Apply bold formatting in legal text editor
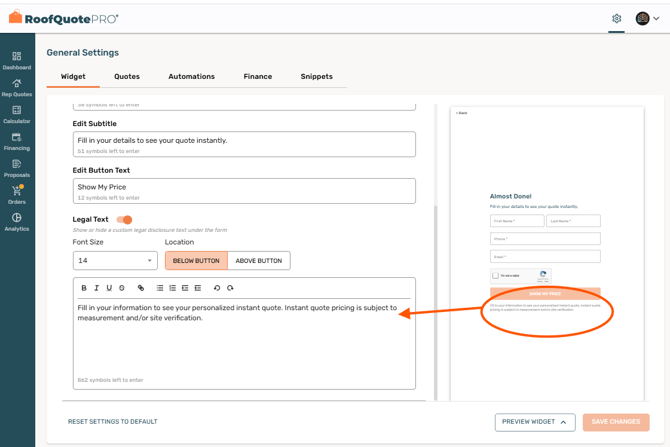Image resolution: width=670 pixels, height=447 pixels. click(x=84, y=288)
